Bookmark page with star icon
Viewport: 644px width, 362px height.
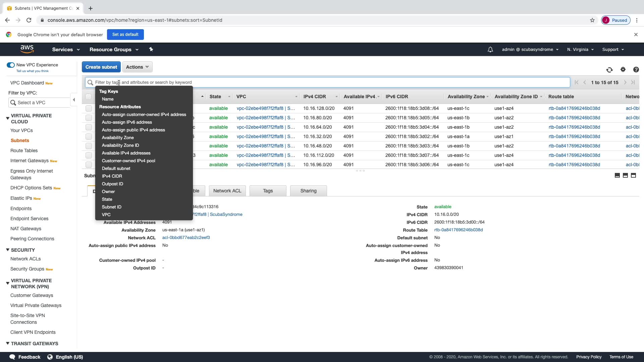coord(592,20)
